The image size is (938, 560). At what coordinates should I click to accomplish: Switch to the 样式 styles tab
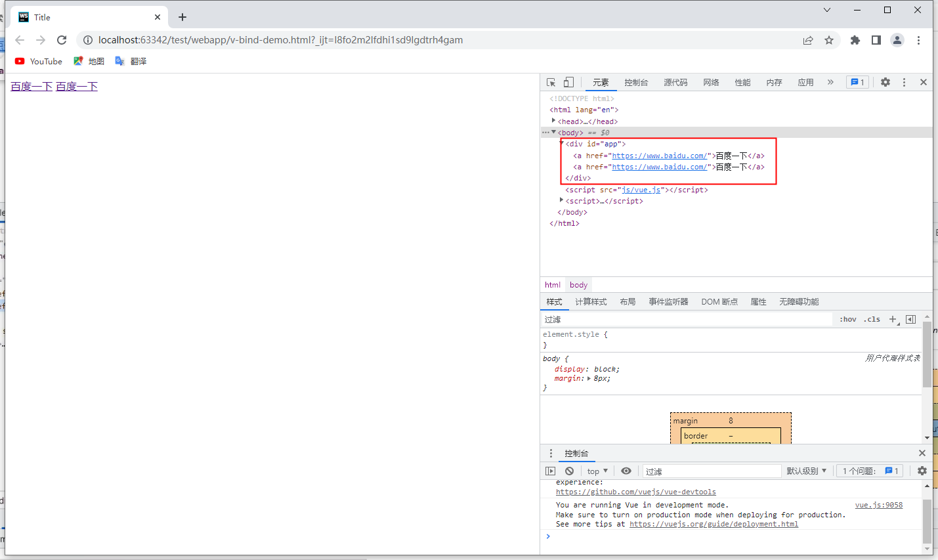(x=555, y=302)
